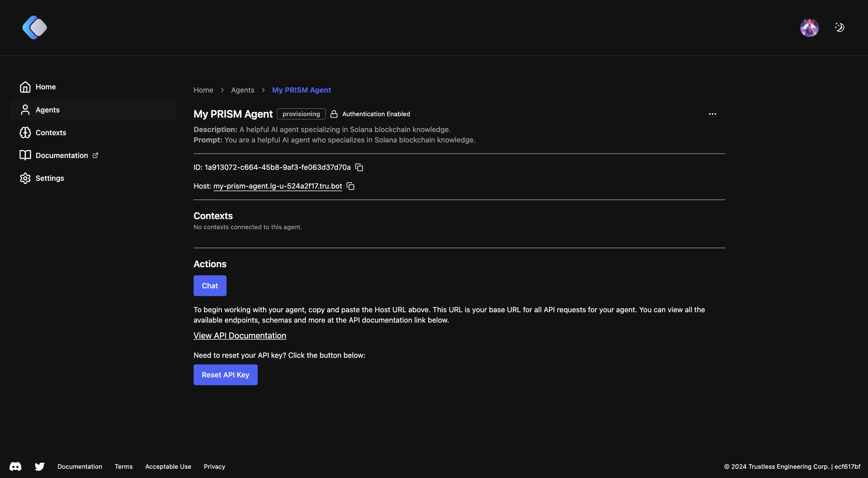Open the View API Documentation link
Screen dimensions: 868x478
tap(240, 335)
